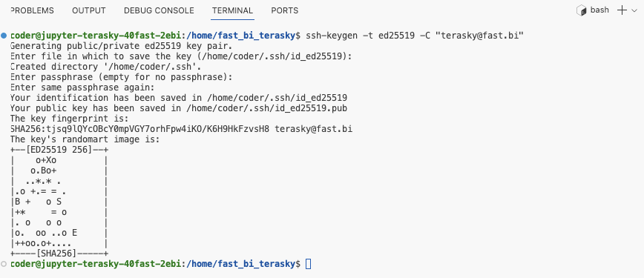Click the bash terminal name label
Viewport: 644px width, 278px height.
(599, 10)
